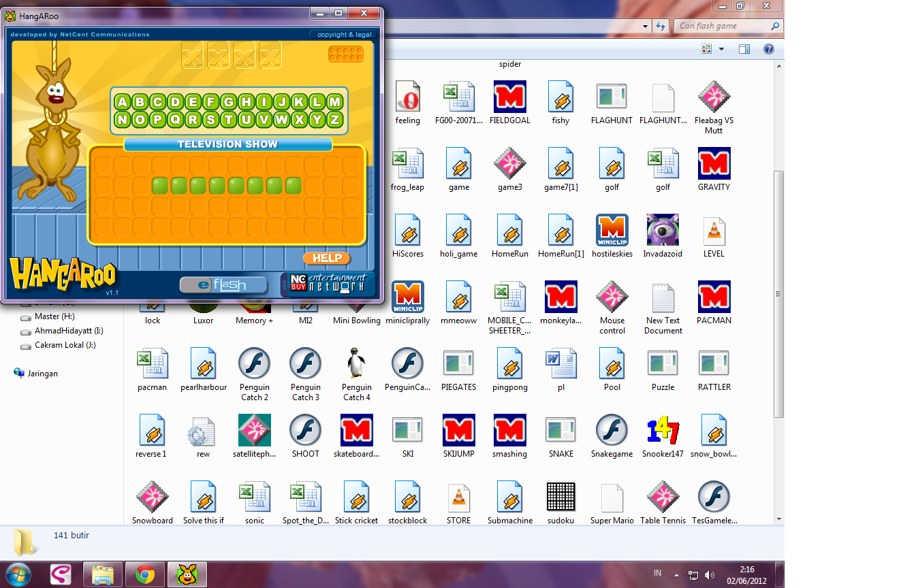Select the Mouse control icon
The width and height of the screenshot is (918, 588).
point(612,308)
